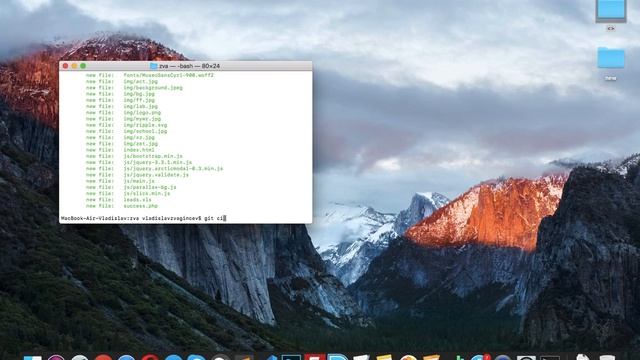Click the zva folder proxy icon in Terminal title bar

[x=153, y=66]
